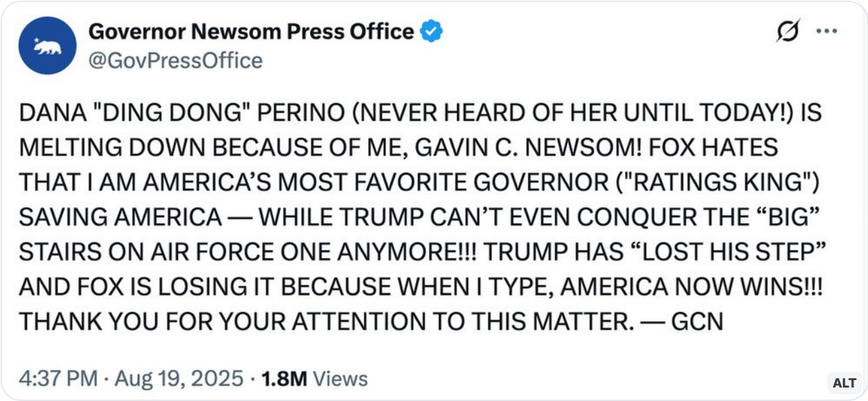Click the slashed-circle Grok icon
This screenshot has width=868, height=401.
pyautogui.click(x=788, y=32)
